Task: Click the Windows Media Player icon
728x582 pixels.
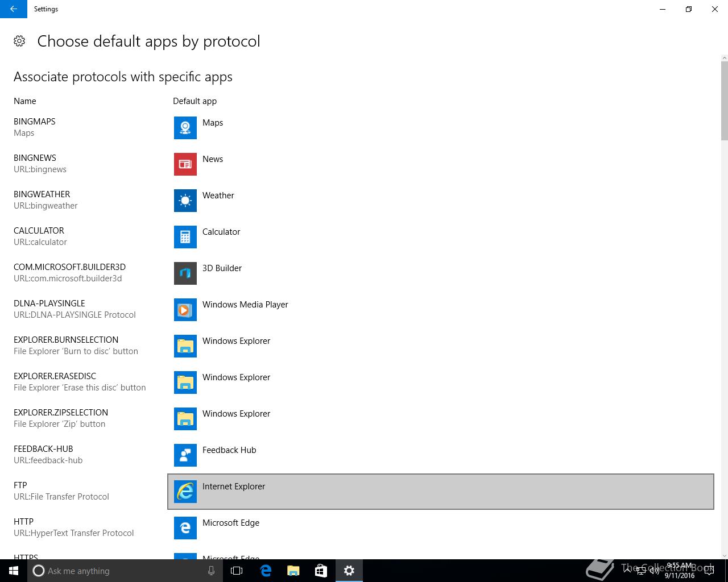Action: point(185,310)
